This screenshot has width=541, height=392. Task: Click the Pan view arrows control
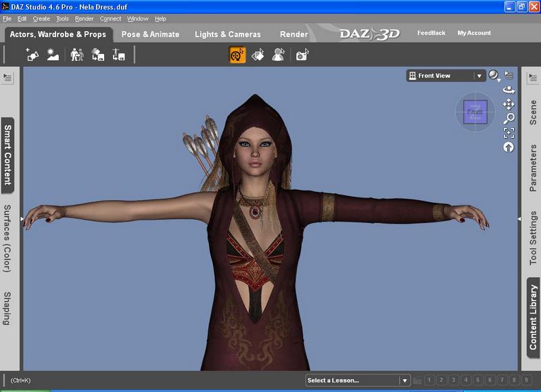509,104
